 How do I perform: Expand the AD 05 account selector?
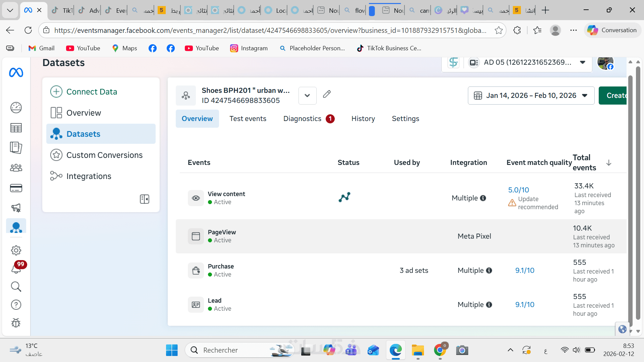583,62
